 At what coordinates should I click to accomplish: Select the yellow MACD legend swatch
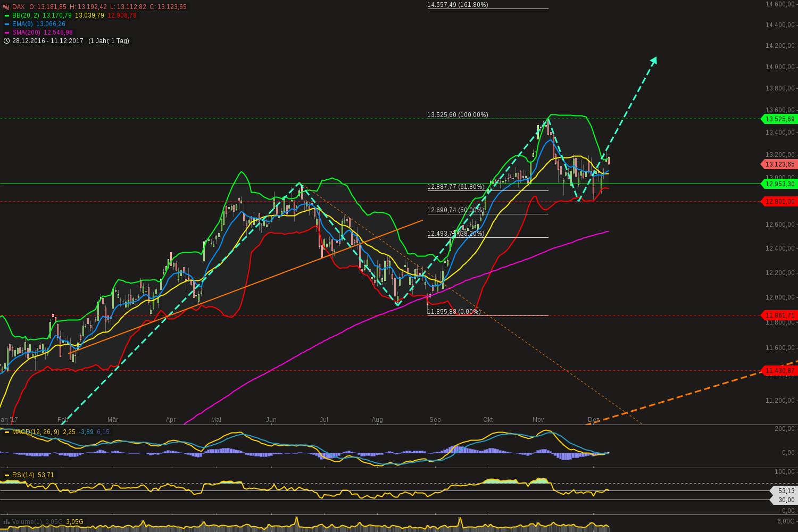tap(7, 432)
